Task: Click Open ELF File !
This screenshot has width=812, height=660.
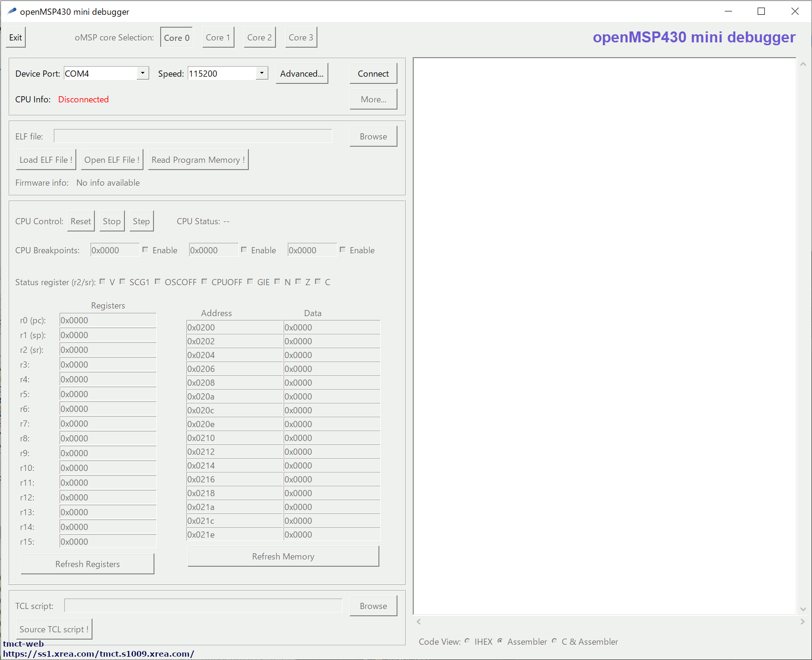Action: (112, 160)
